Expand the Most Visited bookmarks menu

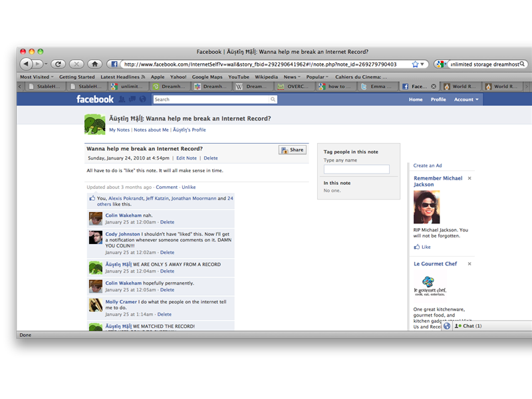(x=37, y=77)
